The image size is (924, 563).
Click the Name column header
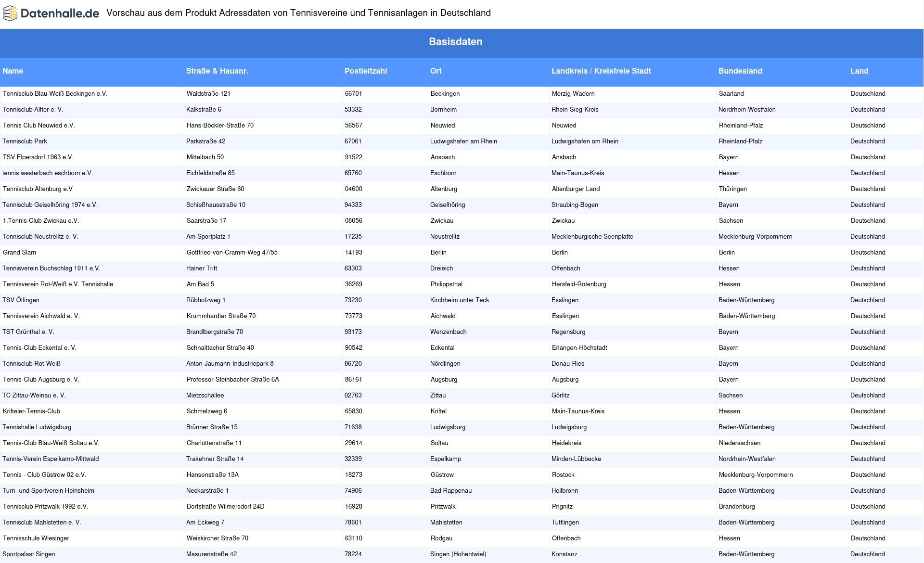pos(13,71)
